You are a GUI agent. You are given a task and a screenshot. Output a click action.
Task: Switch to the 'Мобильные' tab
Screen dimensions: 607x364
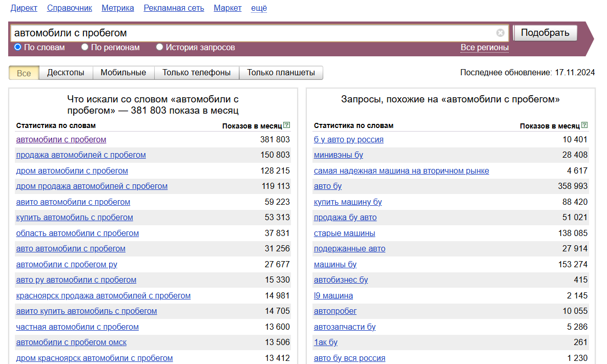point(123,73)
